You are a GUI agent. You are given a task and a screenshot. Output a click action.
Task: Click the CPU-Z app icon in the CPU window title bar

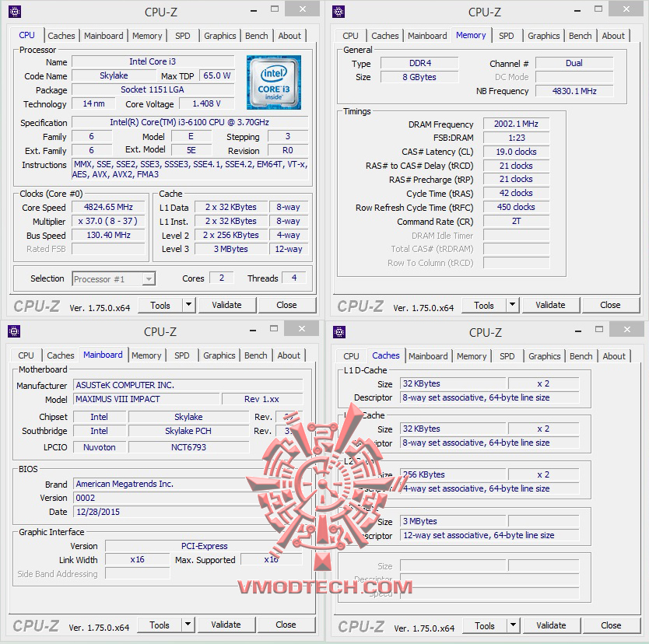(15, 12)
